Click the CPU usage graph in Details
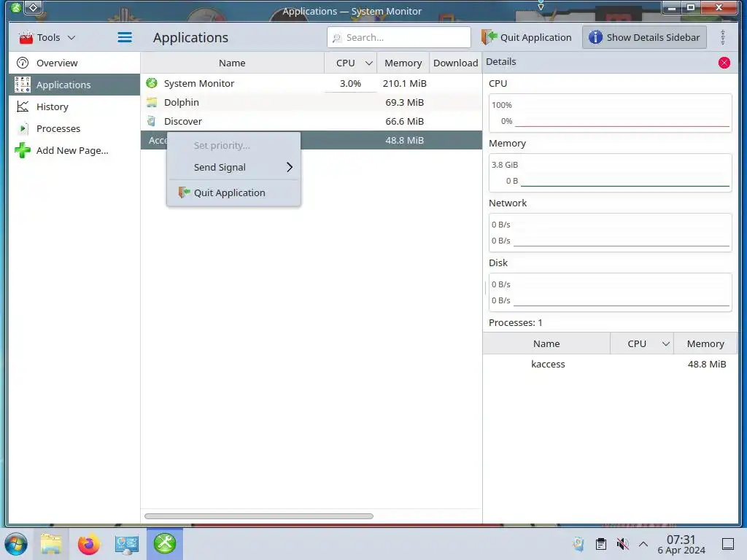Screen dimensions: 747x560 611,113
